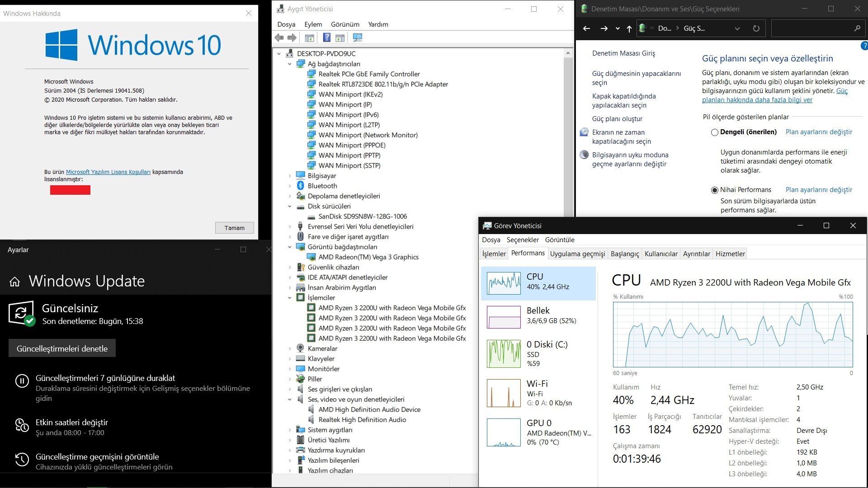Click the refresh icon in Control Panel address bar
868x488 pixels.
(756, 28)
